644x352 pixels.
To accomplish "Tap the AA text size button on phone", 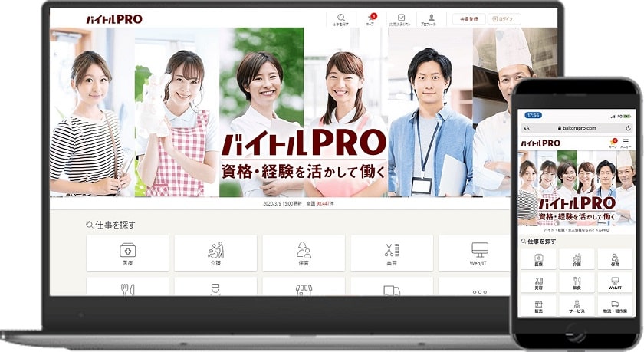I will click(526, 128).
